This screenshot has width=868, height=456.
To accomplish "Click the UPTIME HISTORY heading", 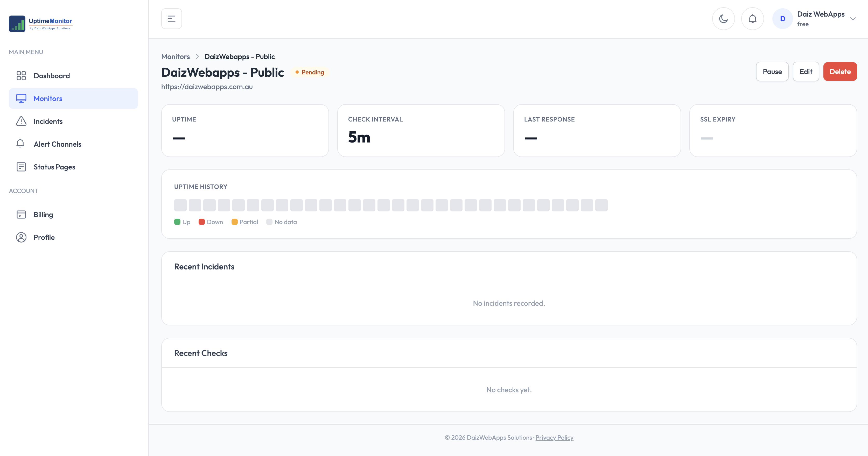I will 200,187.
